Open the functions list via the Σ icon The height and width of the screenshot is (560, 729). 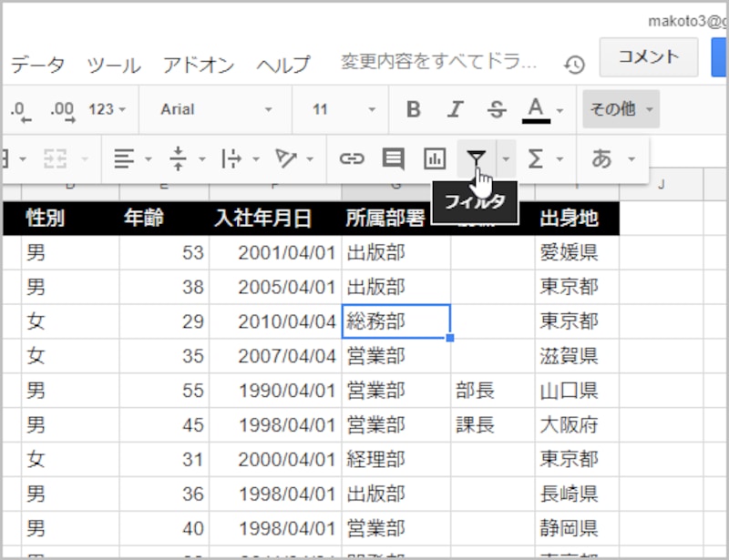coord(539,158)
